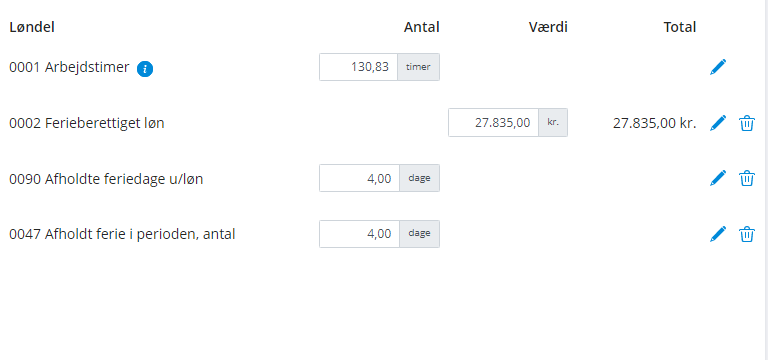The width and height of the screenshot is (768, 360).
Task: Click the 'dage' unit on the 0090 row
Action: pos(420,178)
